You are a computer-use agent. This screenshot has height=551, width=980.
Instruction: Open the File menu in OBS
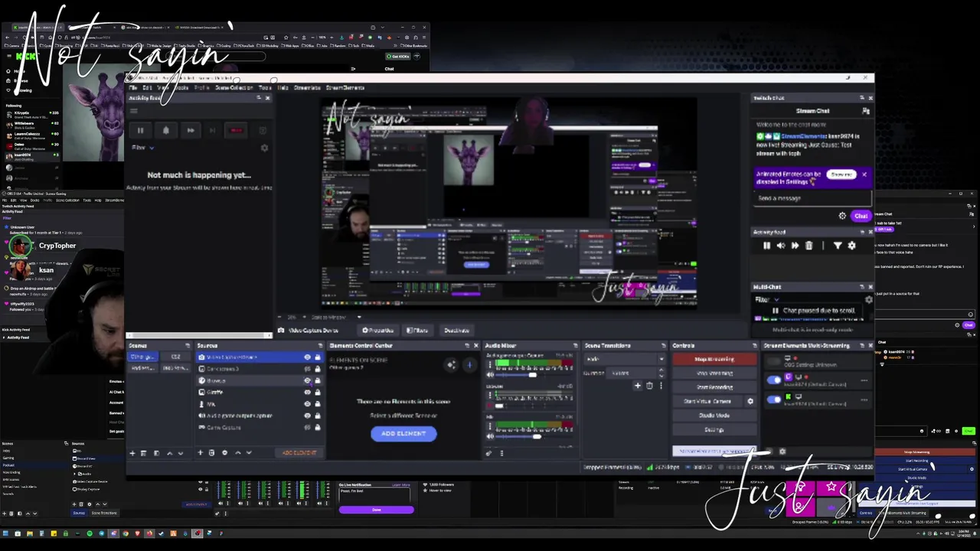click(x=133, y=87)
